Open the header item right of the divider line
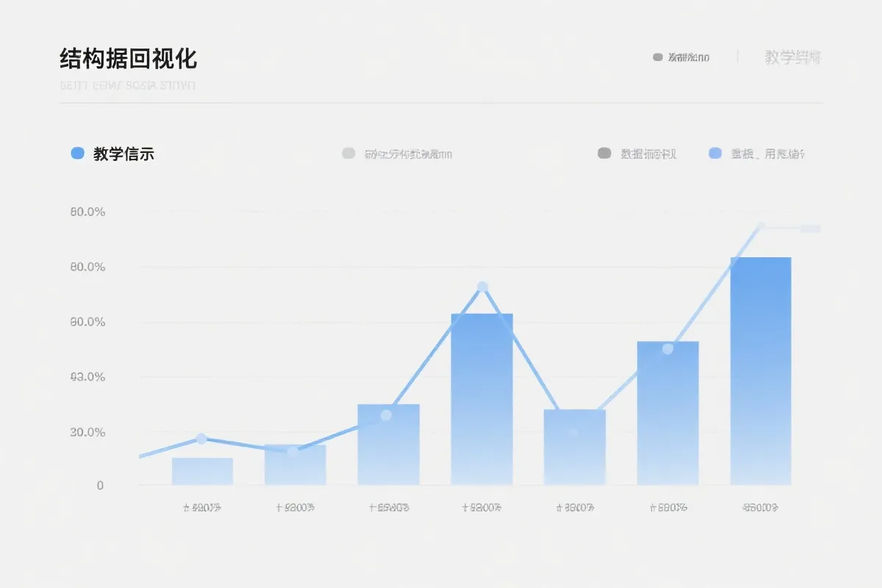The height and width of the screenshot is (588, 882). point(792,57)
